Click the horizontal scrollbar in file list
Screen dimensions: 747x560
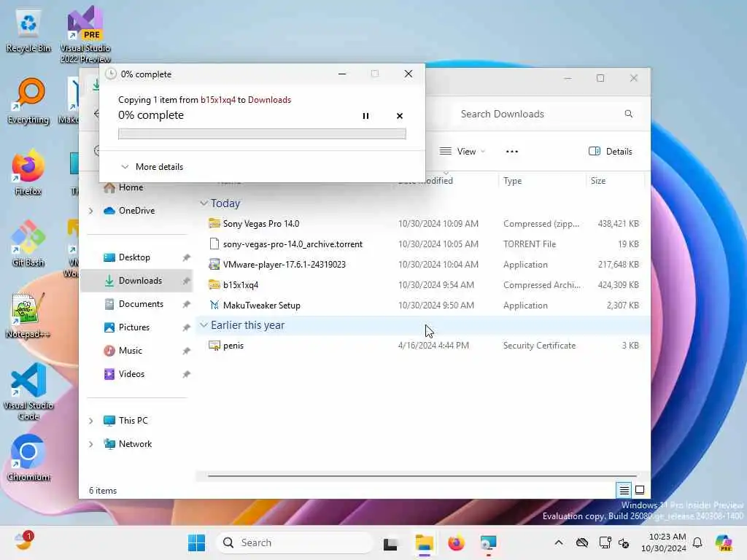(x=422, y=475)
